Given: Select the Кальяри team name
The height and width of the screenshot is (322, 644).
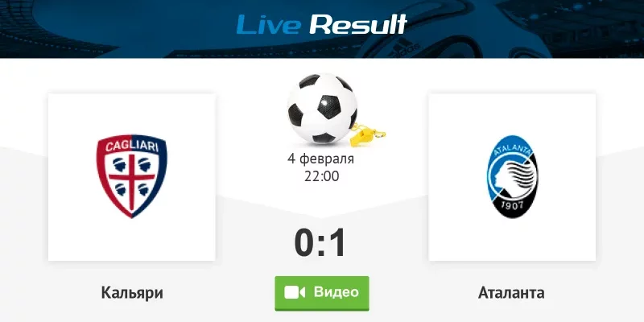Looking at the screenshot, I should [132, 293].
